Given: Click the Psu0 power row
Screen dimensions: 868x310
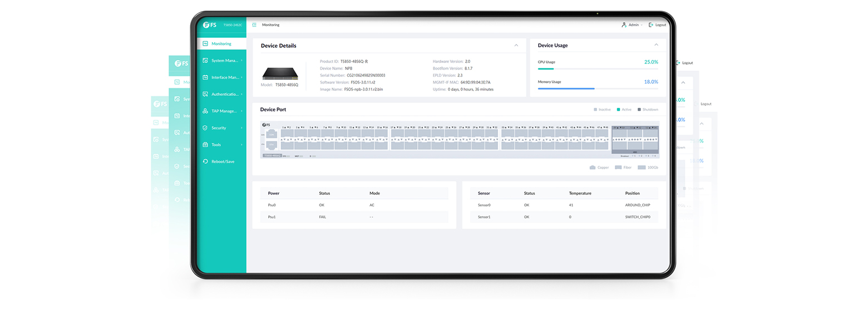Looking at the screenshot, I should [354, 205].
